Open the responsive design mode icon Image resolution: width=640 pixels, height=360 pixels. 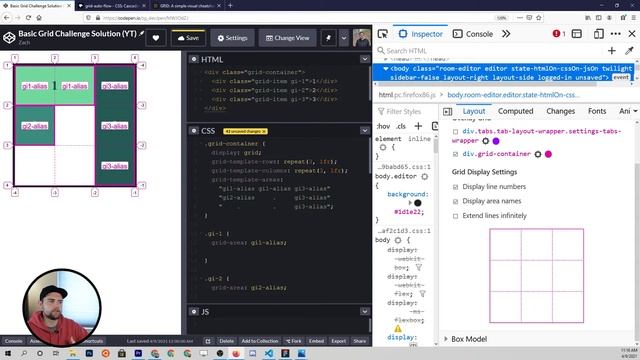(x=599, y=34)
